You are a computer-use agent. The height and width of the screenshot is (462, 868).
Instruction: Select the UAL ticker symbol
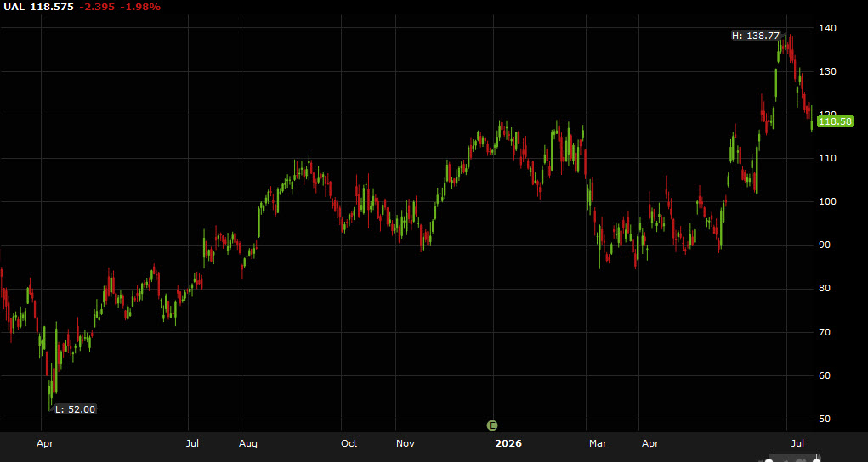click(14, 7)
